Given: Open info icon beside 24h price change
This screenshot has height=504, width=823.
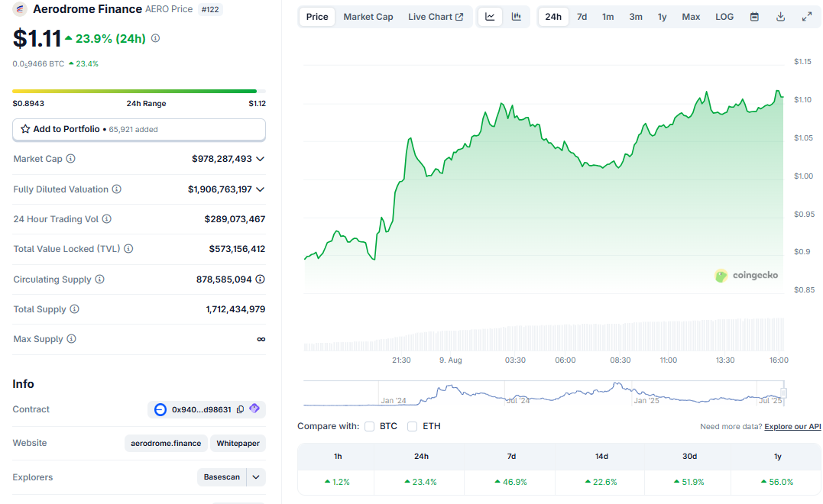Looking at the screenshot, I should pyautogui.click(x=155, y=38).
